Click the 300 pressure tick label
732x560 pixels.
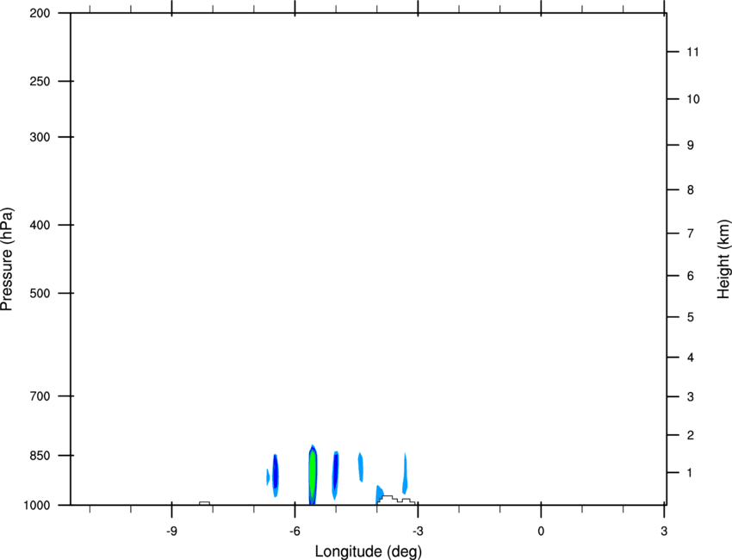40,137
